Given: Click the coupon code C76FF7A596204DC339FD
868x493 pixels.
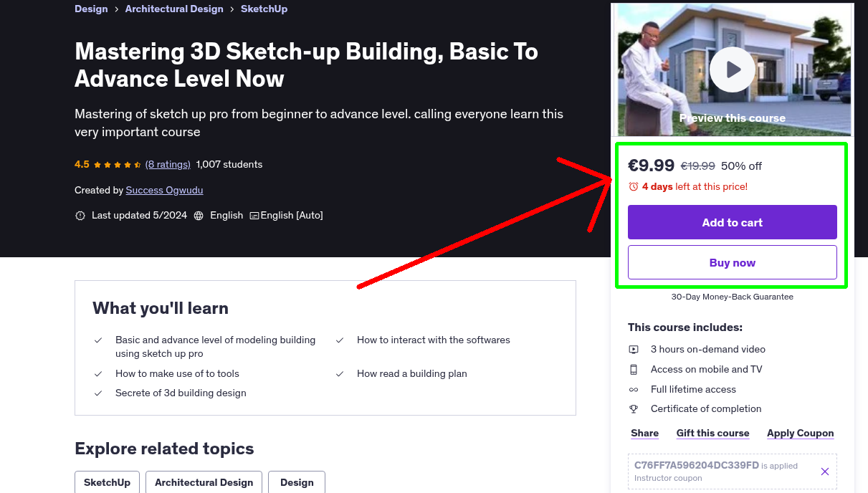Looking at the screenshot, I should point(696,466).
